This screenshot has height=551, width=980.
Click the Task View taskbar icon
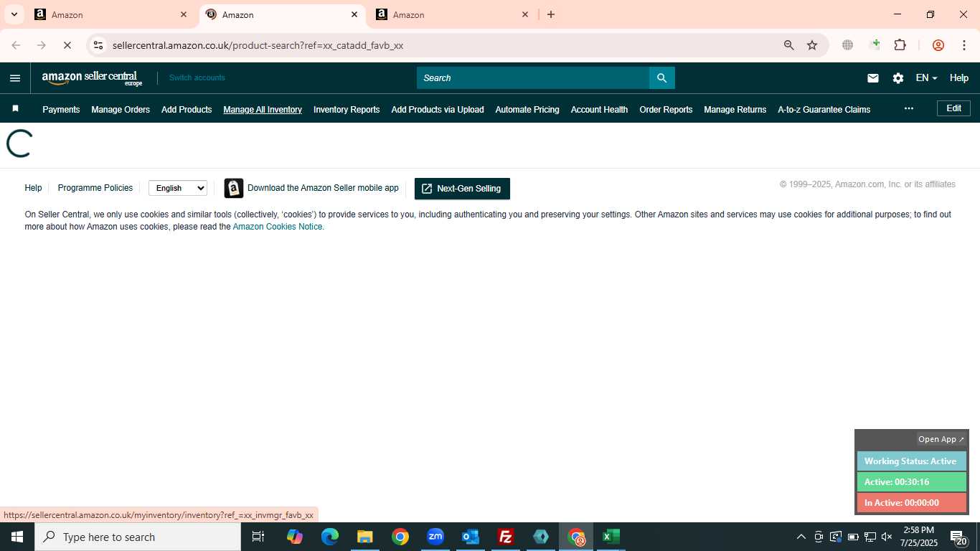tap(258, 537)
